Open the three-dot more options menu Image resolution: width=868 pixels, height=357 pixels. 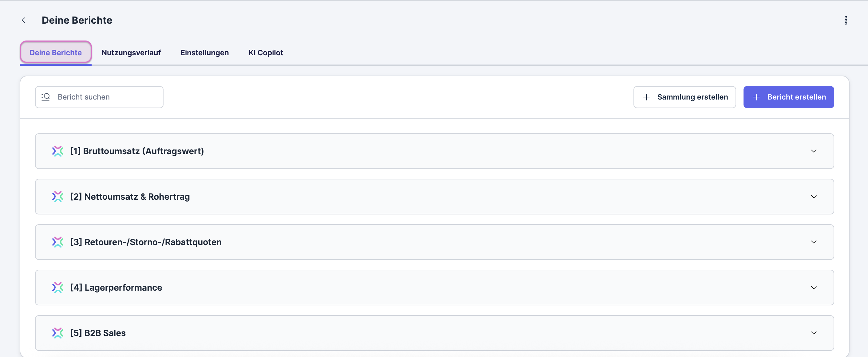(846, 21)
